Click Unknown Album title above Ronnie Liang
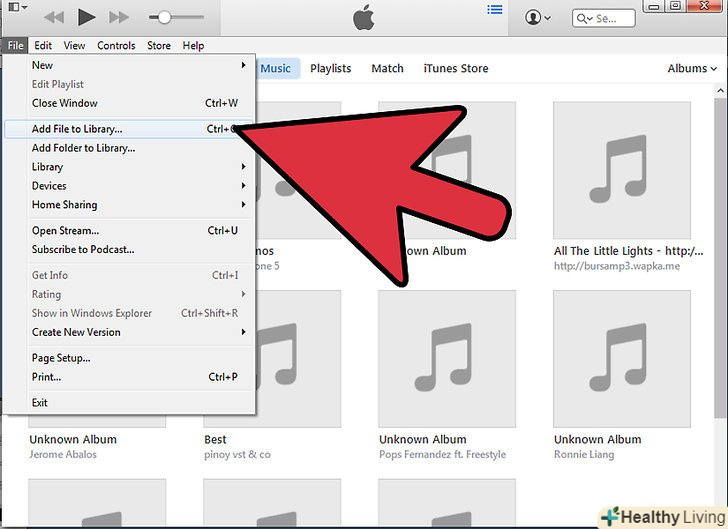The height and width of the screenshot is (529, 728). pos(598,439)
